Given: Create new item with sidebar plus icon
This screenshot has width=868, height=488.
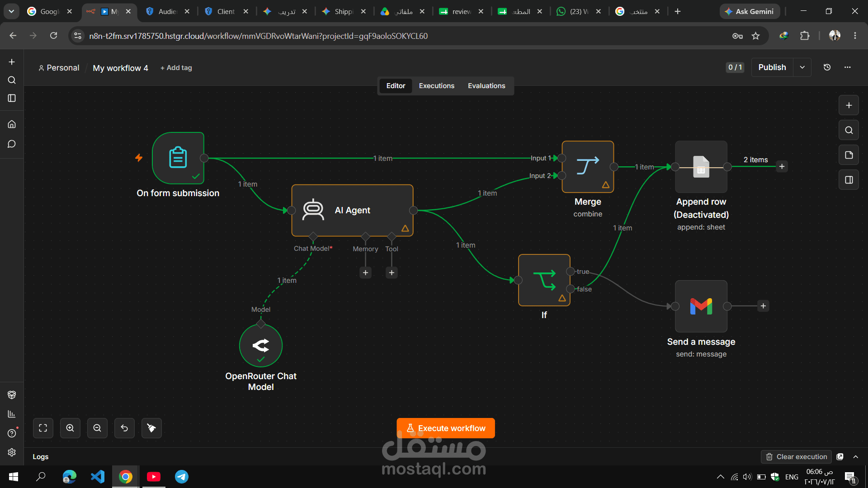Looking at the screenshot, I should (12, 62).
